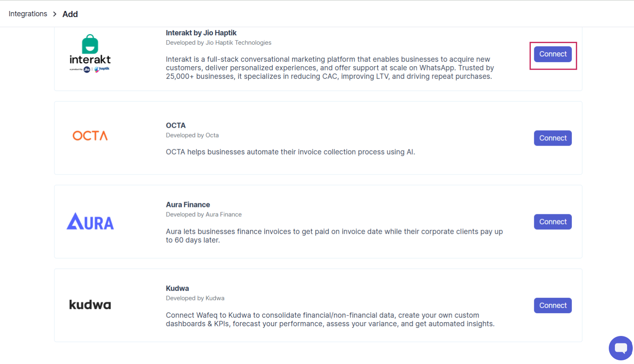Click the Add breadcrumb label
The image size is (634, 364).
(x=70, y=14)
